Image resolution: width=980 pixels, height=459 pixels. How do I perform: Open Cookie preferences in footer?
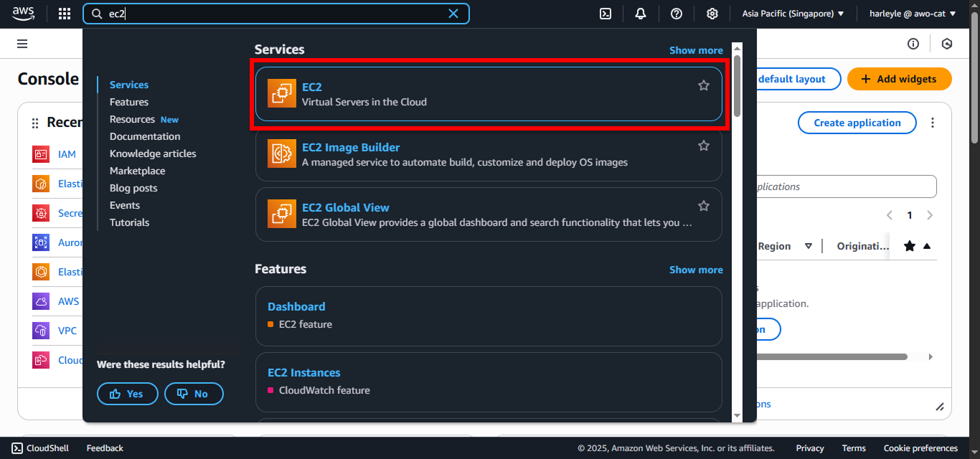pos(920,448)
